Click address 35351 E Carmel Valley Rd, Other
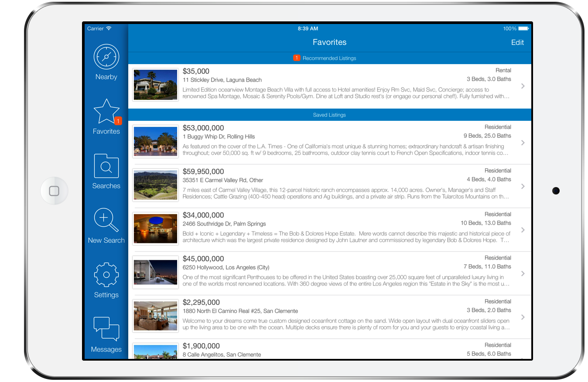Image resolution: width=588 pixels, height=382 pixels. coord(223,180)
